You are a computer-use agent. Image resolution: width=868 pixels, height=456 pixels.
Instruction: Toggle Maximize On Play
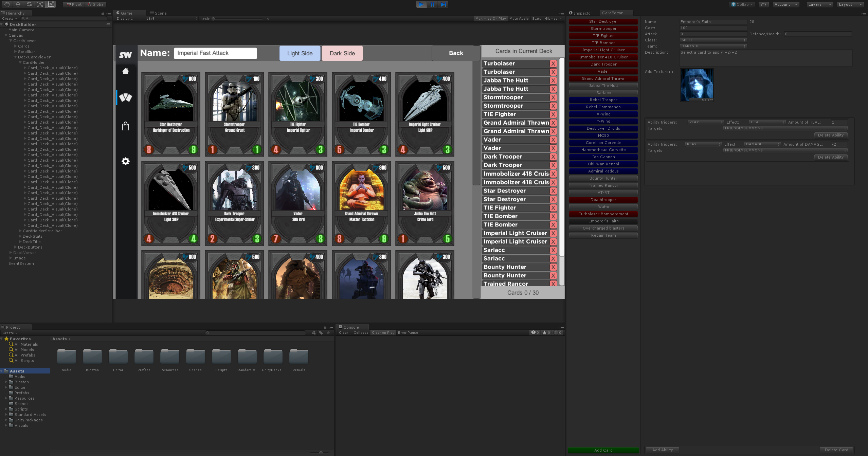[490, 19]
